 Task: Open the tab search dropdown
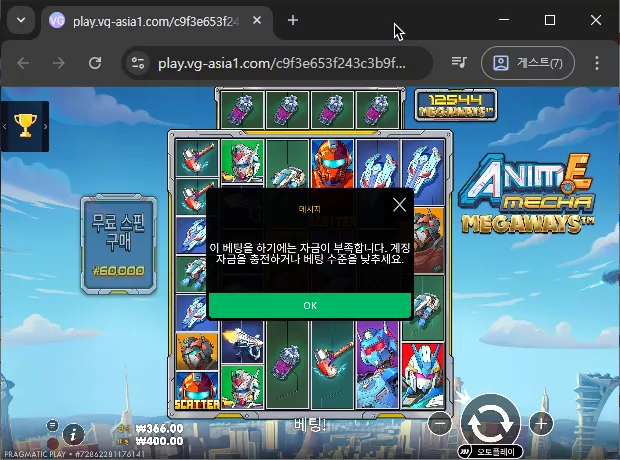(x=21, y=20)
